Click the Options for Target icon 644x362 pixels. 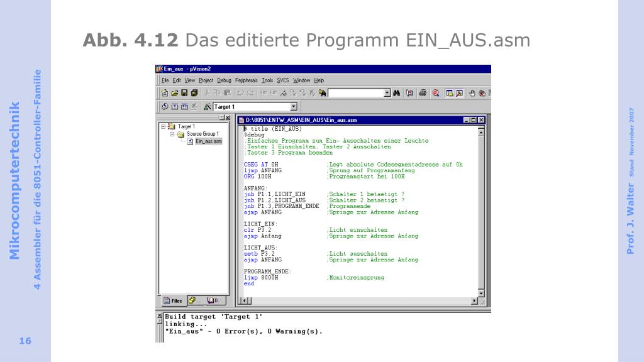(208, 107)
